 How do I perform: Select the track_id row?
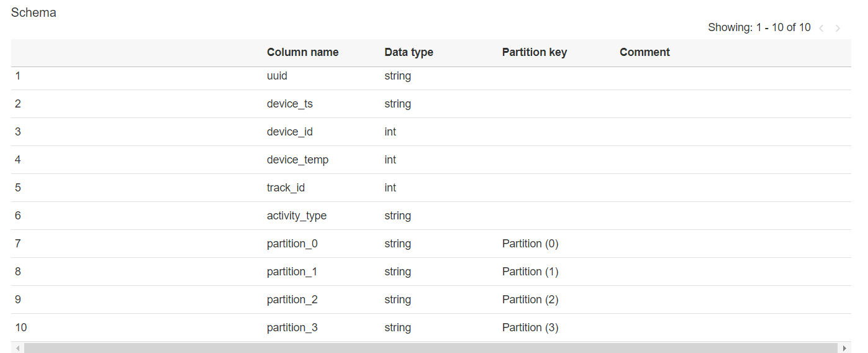[x=286, y=188]
